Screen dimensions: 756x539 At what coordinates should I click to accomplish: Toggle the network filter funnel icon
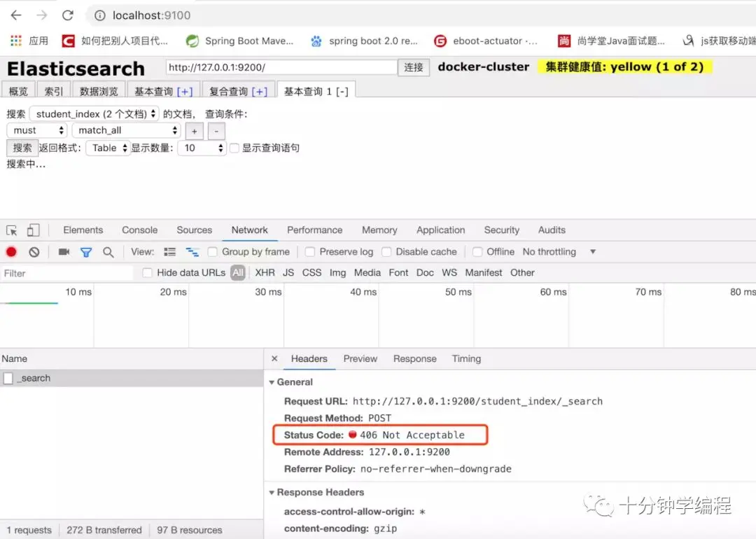[x=86, y=252]
